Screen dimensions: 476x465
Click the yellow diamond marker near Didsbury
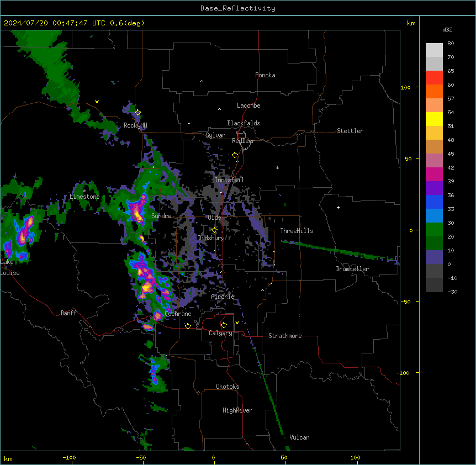pyautogui.click(x=214, y=230)
